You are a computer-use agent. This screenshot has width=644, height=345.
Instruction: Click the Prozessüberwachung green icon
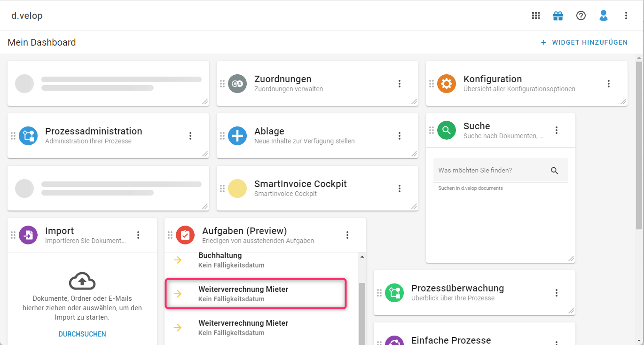(394, 293)
